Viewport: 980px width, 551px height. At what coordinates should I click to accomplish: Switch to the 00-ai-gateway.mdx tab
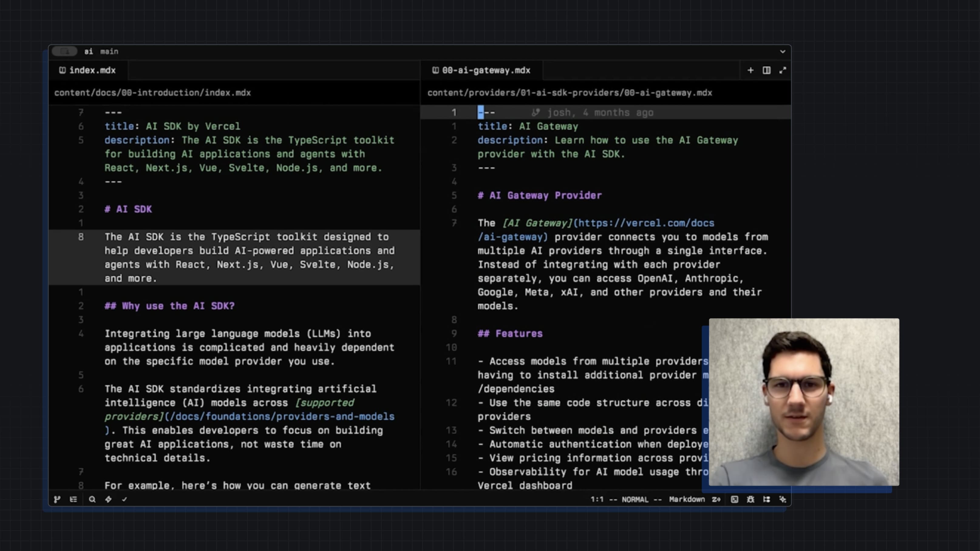pos(481,70)
